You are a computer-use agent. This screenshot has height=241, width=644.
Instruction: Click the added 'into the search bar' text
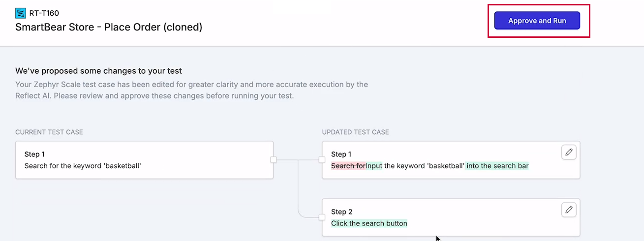coord(497,166)
